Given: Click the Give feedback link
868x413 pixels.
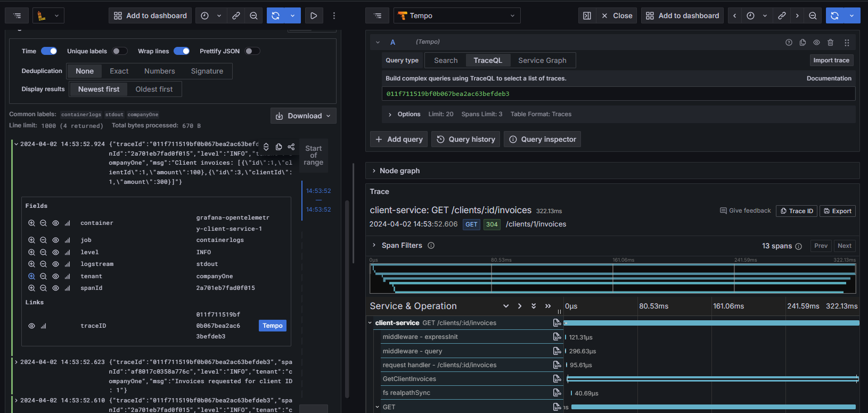Looking at the screenshot, I should pos(746,210).
